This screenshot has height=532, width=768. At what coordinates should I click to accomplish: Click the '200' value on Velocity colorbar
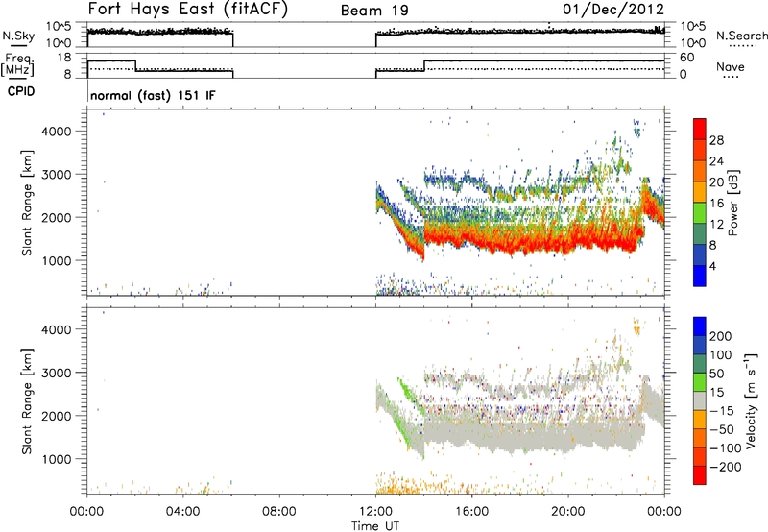coord(721,336)
